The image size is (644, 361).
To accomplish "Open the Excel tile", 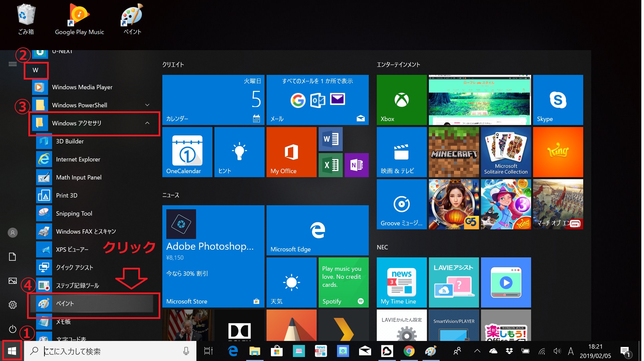I will [331, 165].
